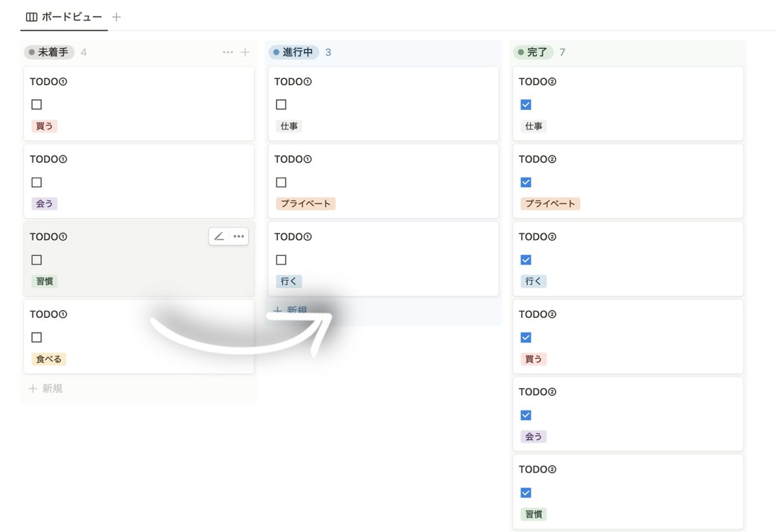This screenshot has width=777, height=532.
Task: Open the TODO② title on the 完了 買う card
Action: [538, 315]
